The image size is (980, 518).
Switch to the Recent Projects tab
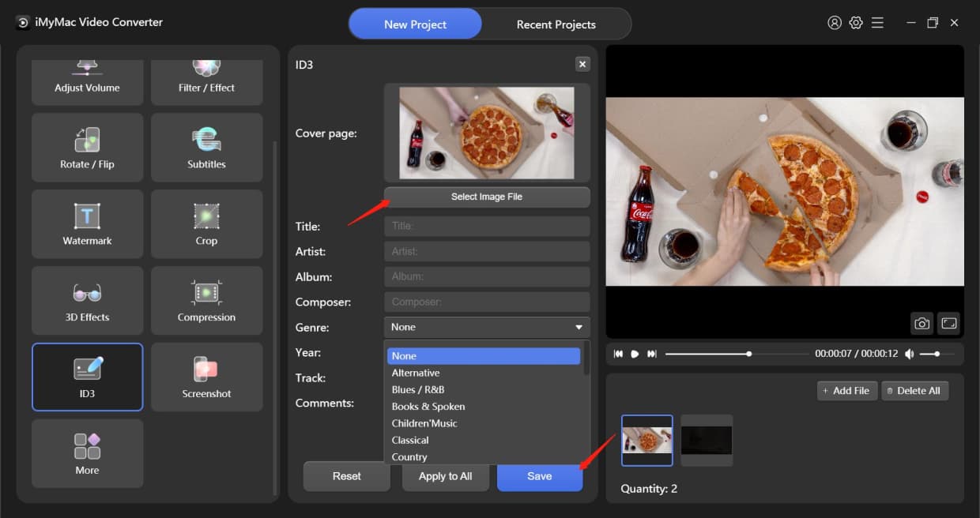coord(556,24)
